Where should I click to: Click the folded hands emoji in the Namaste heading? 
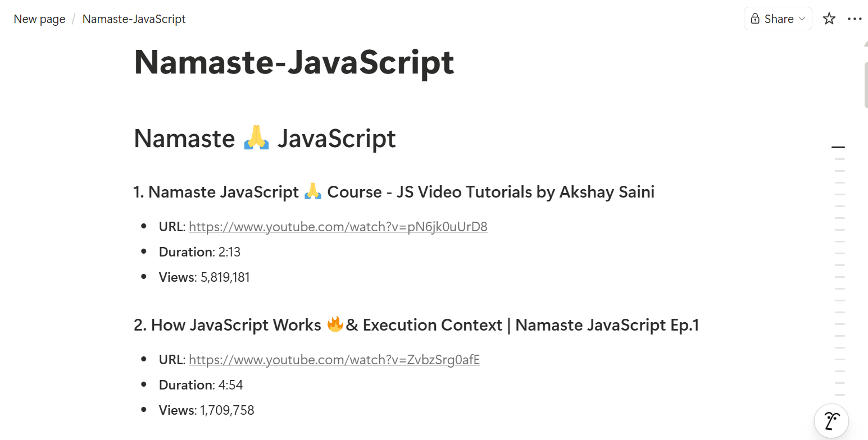pos(256,137)
